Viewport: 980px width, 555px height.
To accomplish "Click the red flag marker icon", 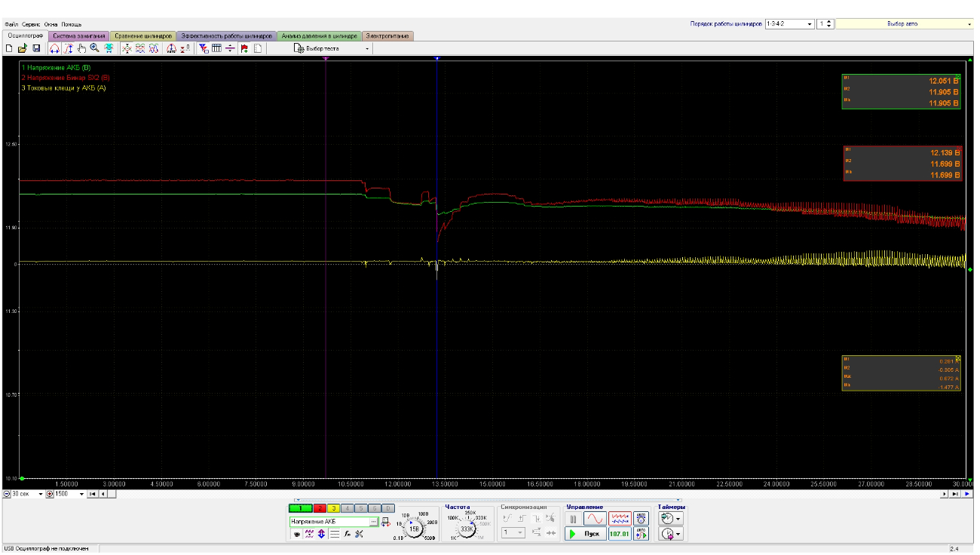I will (x=244, y=48).
